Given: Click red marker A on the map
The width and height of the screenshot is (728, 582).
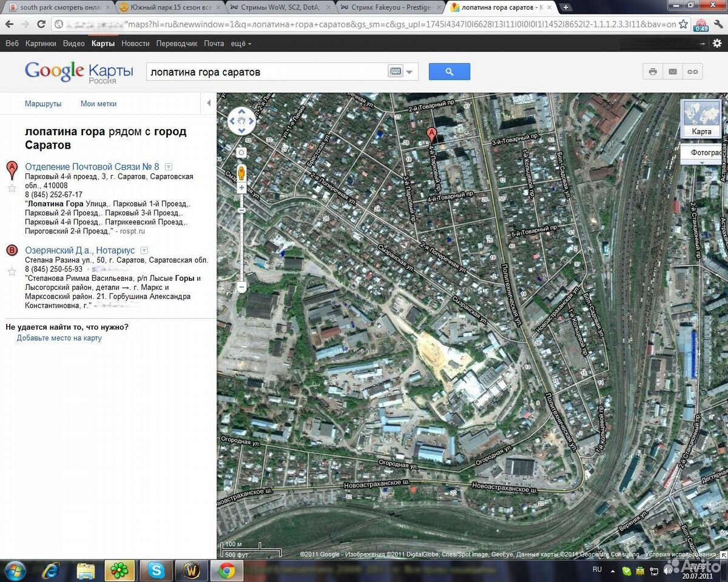Looking at the screenshot, I should tap(432, 135).
